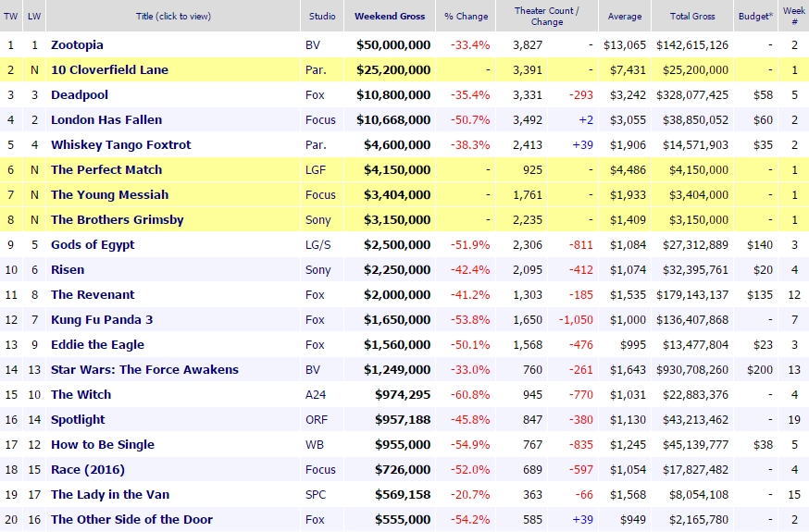Select The Witch's $974,295 weekend gross
Screen dimensions: 809x532
403,395
